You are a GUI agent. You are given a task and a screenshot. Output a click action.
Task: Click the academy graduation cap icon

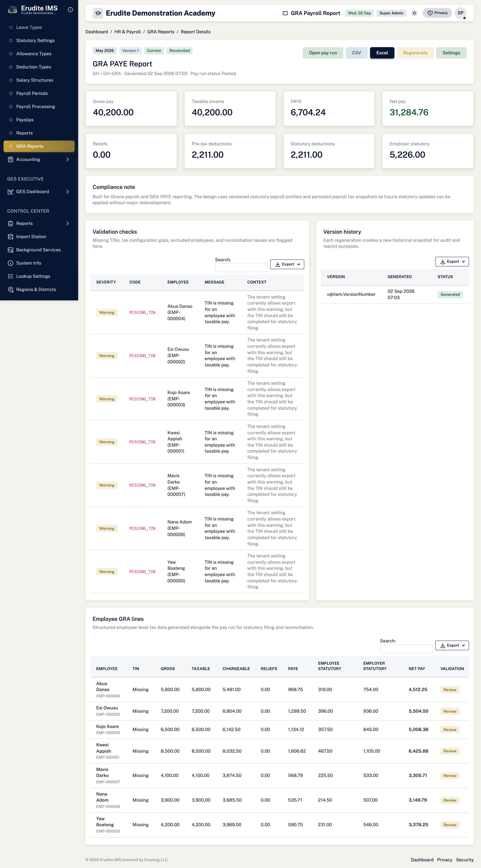click(98, 13)
